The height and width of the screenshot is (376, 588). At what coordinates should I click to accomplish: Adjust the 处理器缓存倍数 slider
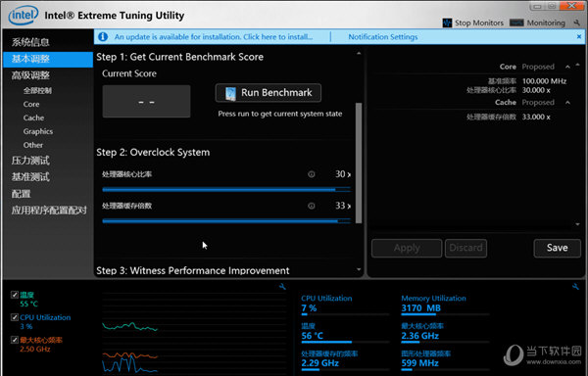click(x=226, y=221)
